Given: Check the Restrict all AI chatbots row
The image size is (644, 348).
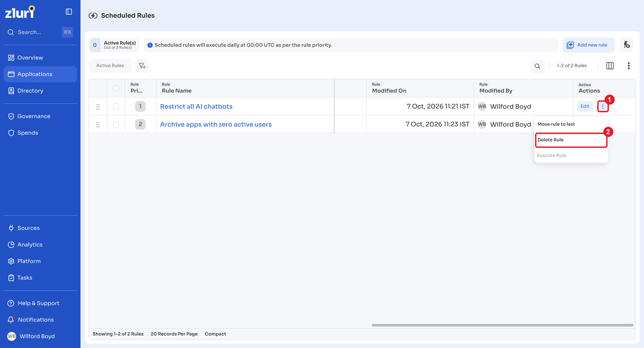Looking at the screenshot, I should pos(116,106).
